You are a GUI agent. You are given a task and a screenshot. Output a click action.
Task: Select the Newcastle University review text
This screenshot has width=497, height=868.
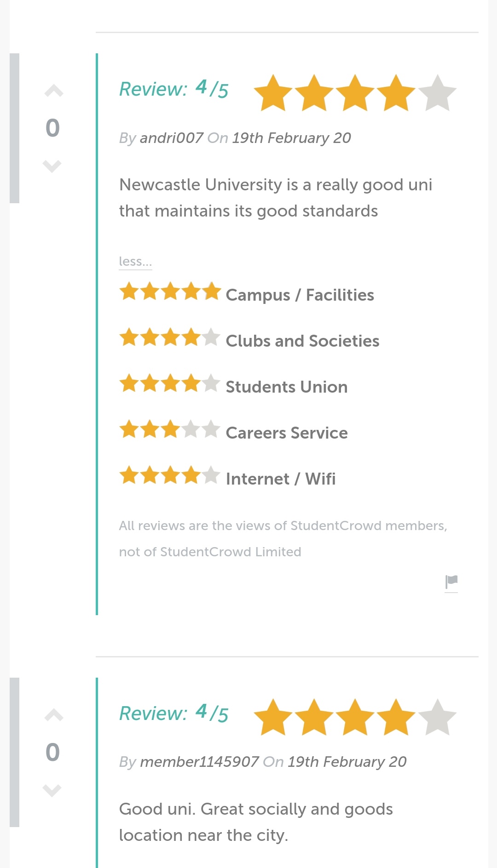pyautogui.click(x=275, y=198)
